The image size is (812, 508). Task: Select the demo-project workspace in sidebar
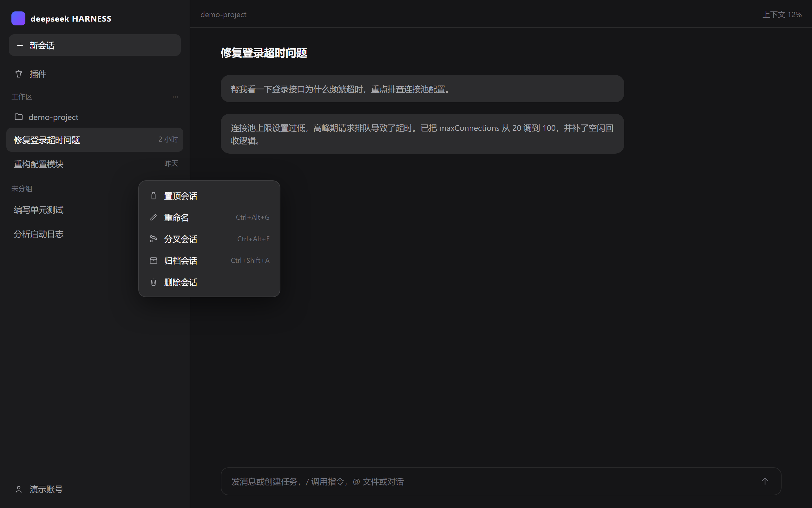click(95, 117)
